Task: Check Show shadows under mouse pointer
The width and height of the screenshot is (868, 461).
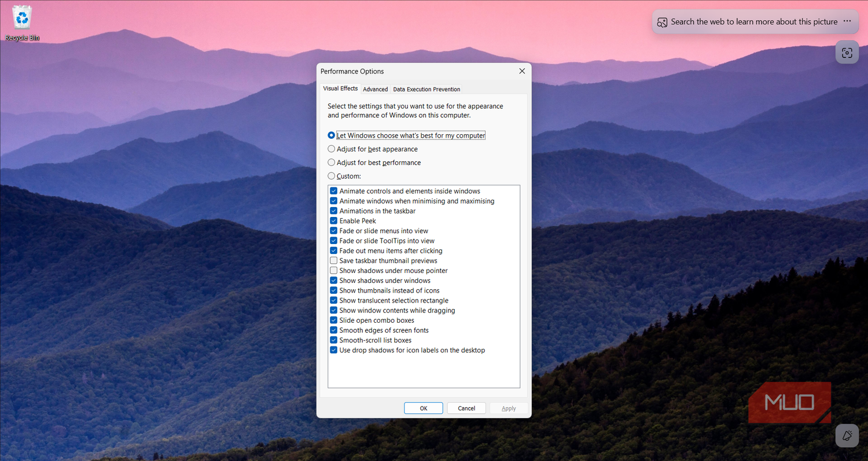Action: [334, 271]
